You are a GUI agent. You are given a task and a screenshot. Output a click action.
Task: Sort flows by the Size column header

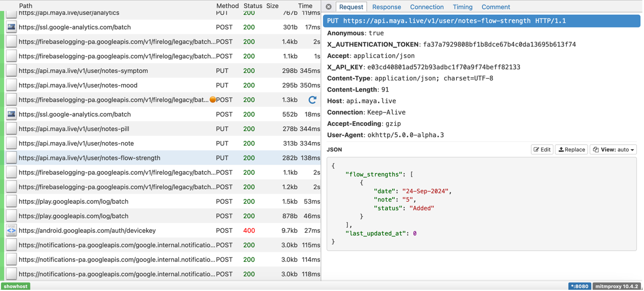272,6
